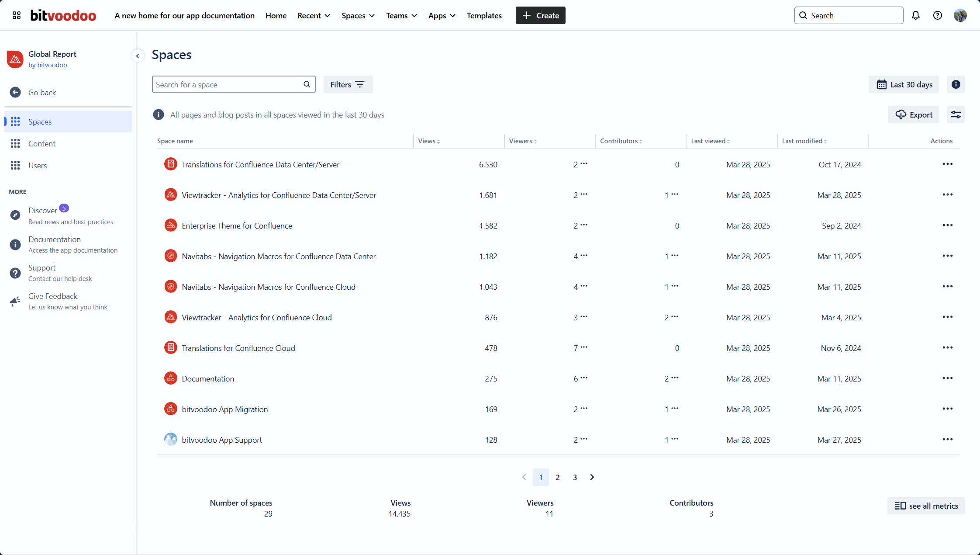Image resolution: width=980 pixels, height=555 pixels.
Task: Sort table by Contributors column
Action: tap(621, 141)
